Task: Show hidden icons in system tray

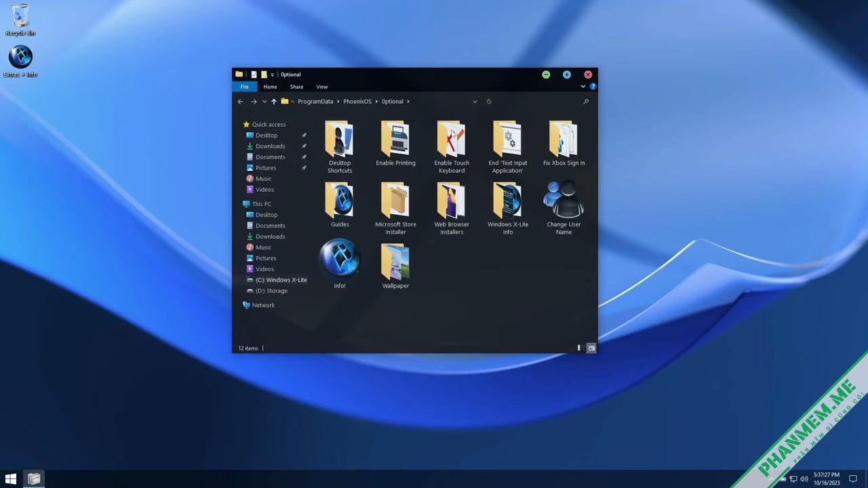Action: tap(771, 479)
